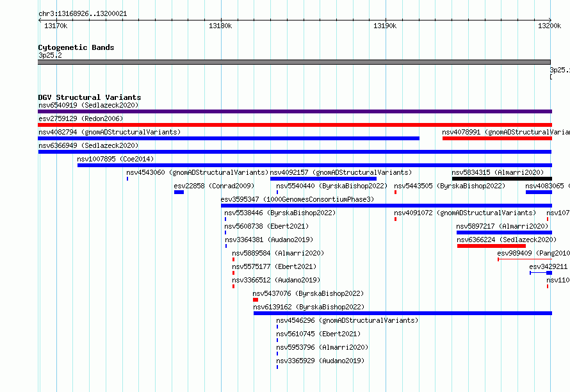Screen dimensions: 570x392
Task: Open the nsv3365929 (Audano2019) label
Action: pyautogui.click(x=320, y=361)
